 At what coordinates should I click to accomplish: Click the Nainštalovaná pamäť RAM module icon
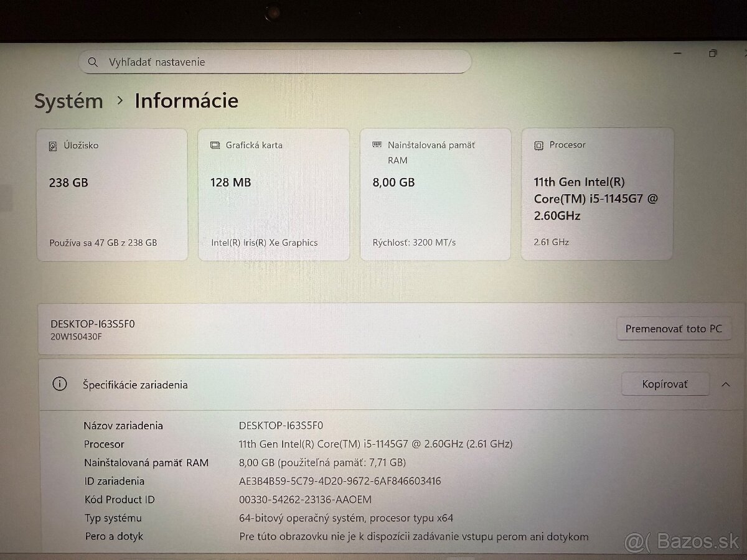point(377,144)
